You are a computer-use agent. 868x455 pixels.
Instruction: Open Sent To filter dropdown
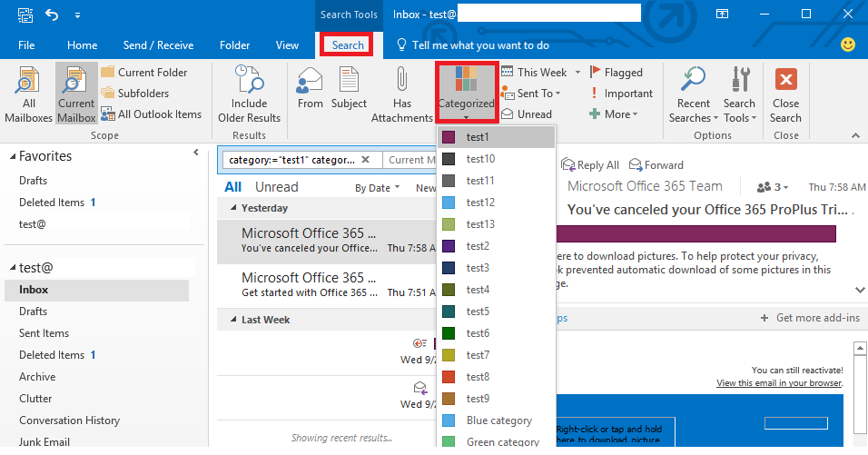pos(531,93)
